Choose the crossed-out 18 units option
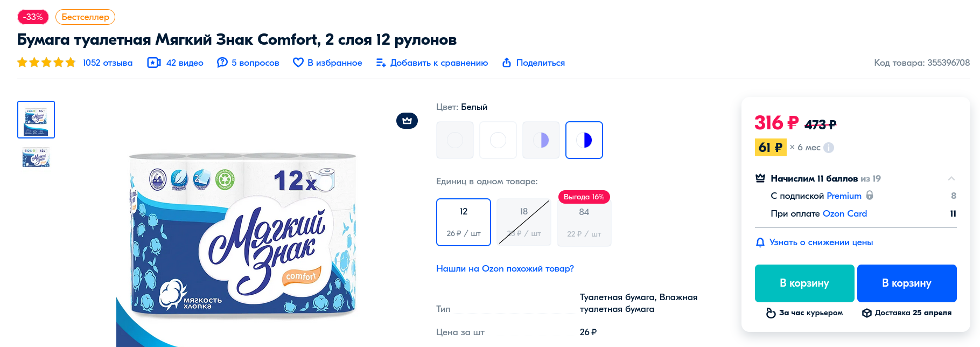This screenshot has height=347, width=980. pos(524,222)
